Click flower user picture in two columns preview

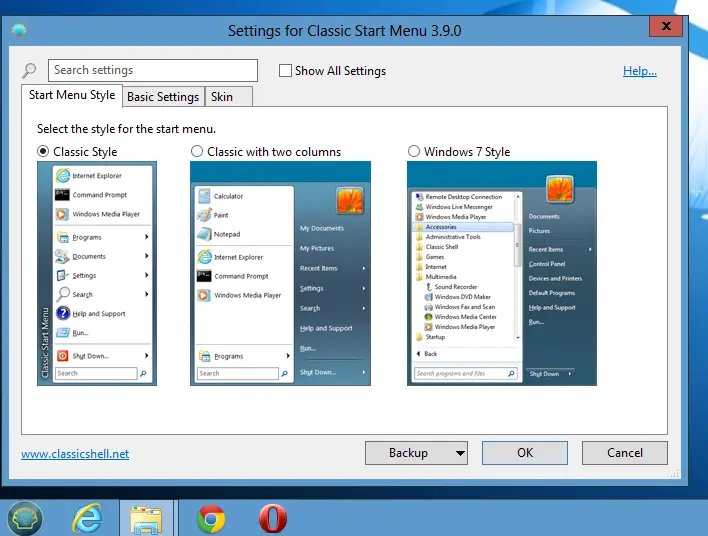pyautogui.click(x=350, y=200)
